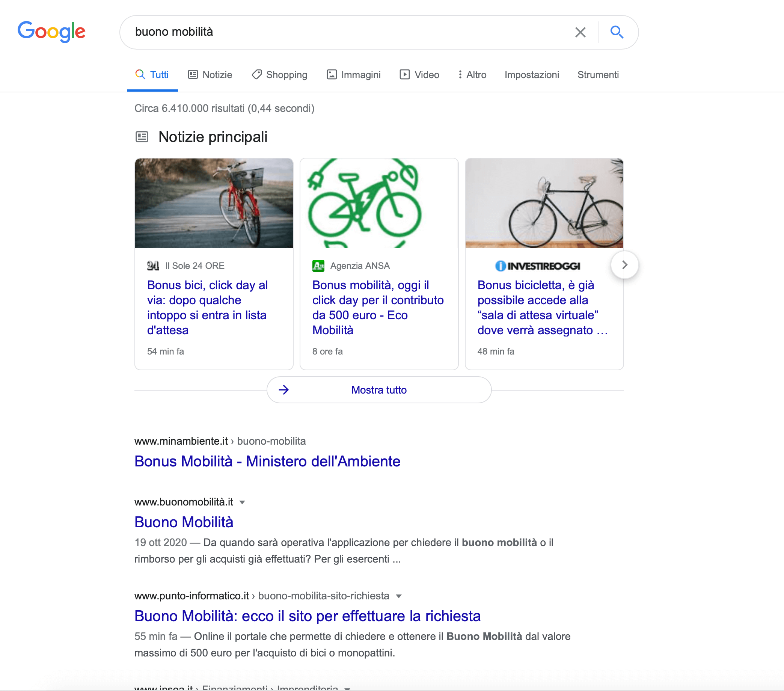Select the Tutti tab

point(152,75)
